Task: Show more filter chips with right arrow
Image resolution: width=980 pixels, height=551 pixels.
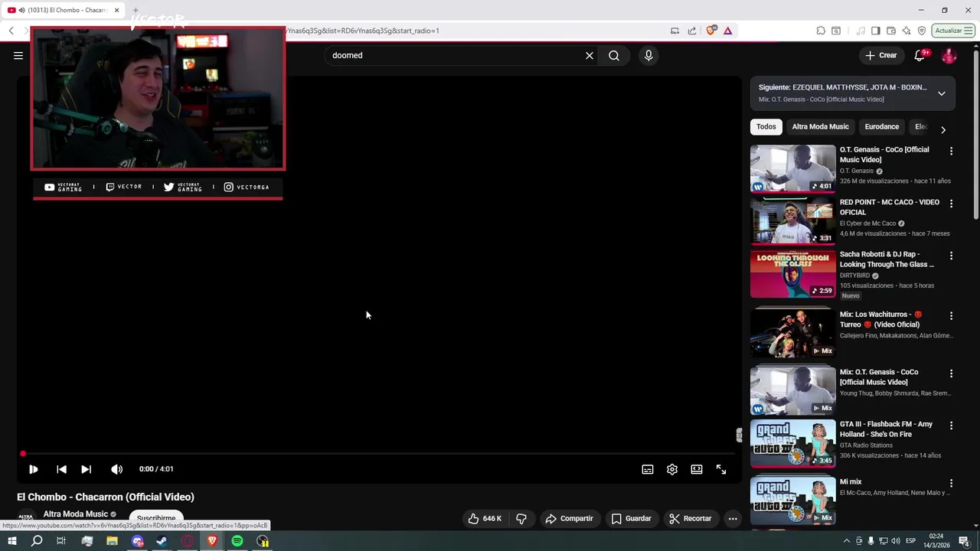Action: [x=943, y=130]
